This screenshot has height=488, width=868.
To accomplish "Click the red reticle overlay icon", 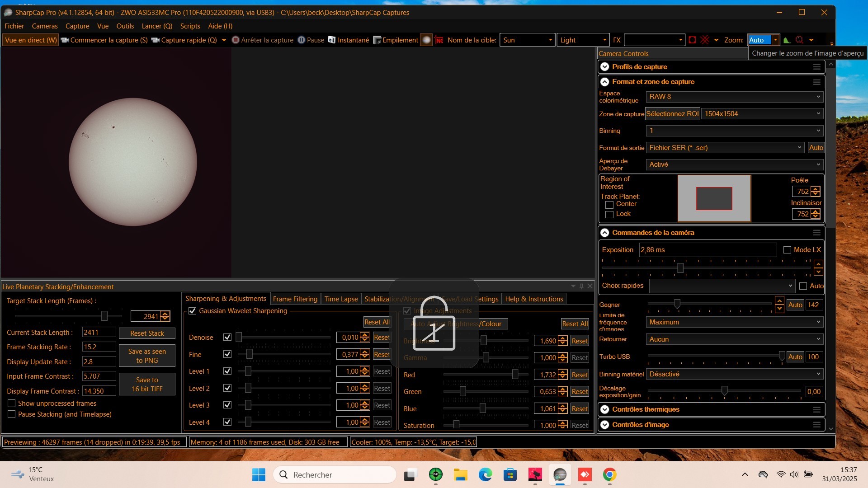I will click(x=705, y=40).
